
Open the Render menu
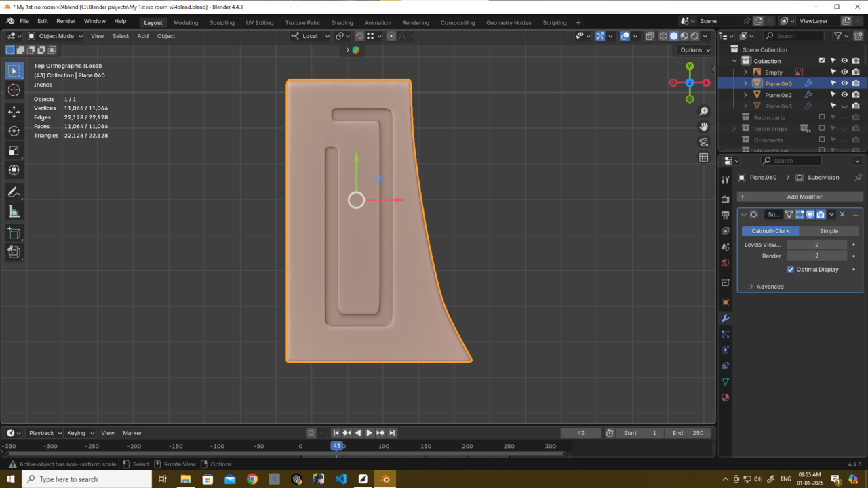pyautogui.click(x=66, y=21)
